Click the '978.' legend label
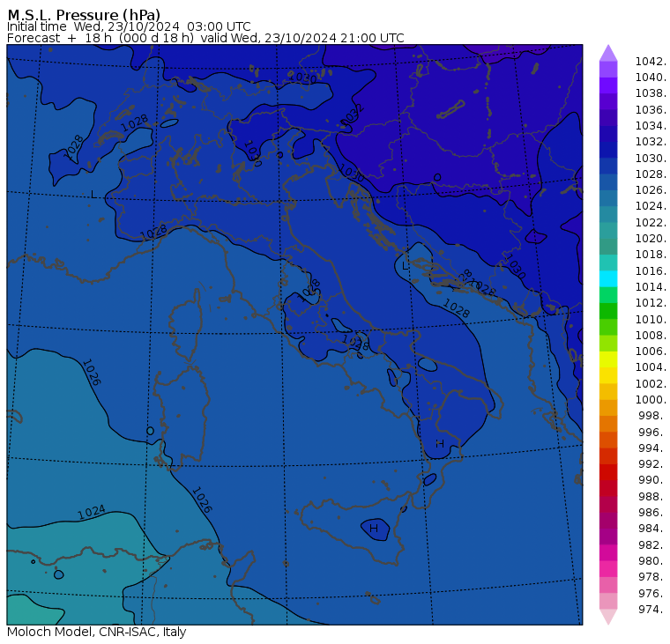 652,577
